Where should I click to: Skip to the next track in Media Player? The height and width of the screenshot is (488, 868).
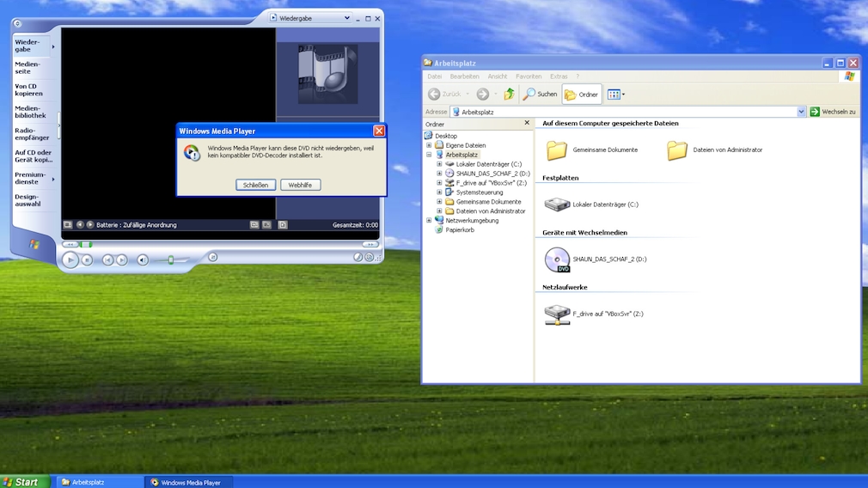coord(122,259)
